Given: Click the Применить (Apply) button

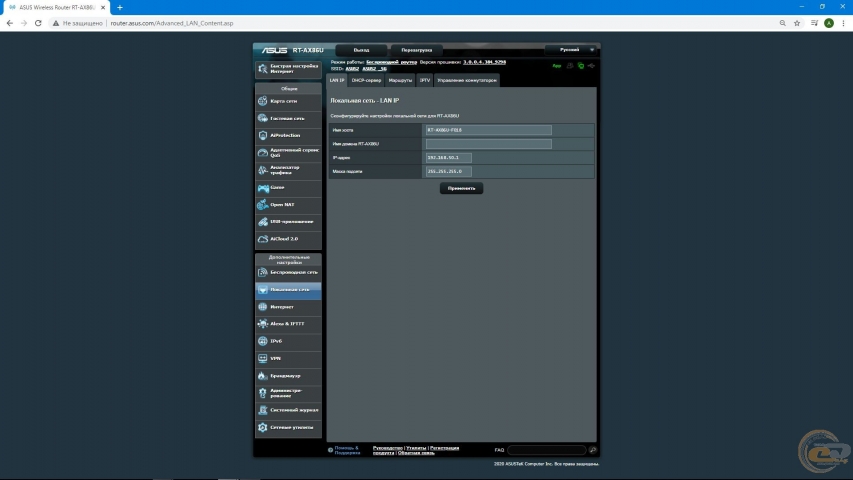Looking at the screenshot, I should [x=461, y=188].
